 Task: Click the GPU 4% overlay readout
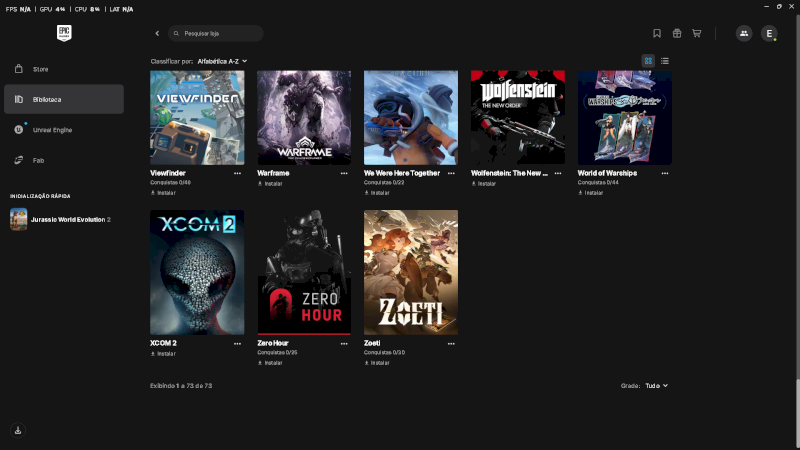point(53,9)
